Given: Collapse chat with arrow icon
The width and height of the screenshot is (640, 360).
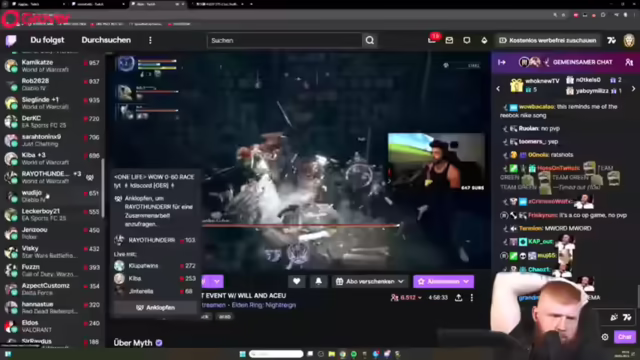Looking at the screenshot, I should point(502,62).
